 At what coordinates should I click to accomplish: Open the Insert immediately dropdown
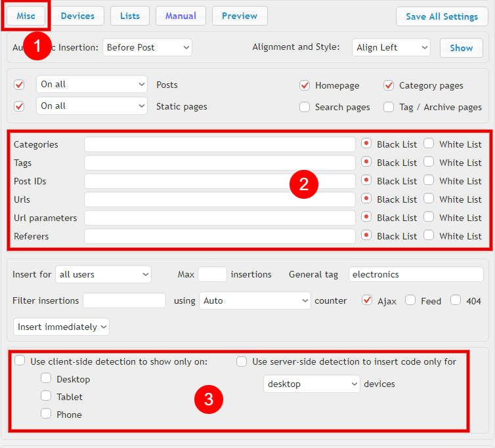click(61, 327)
